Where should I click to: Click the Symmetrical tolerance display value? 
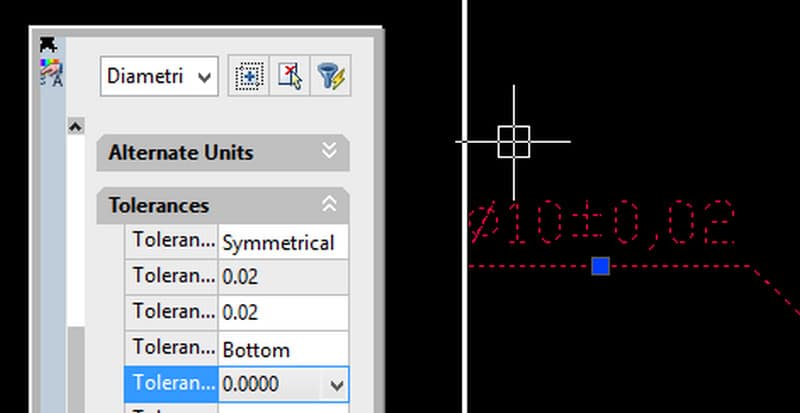[283, 242]
